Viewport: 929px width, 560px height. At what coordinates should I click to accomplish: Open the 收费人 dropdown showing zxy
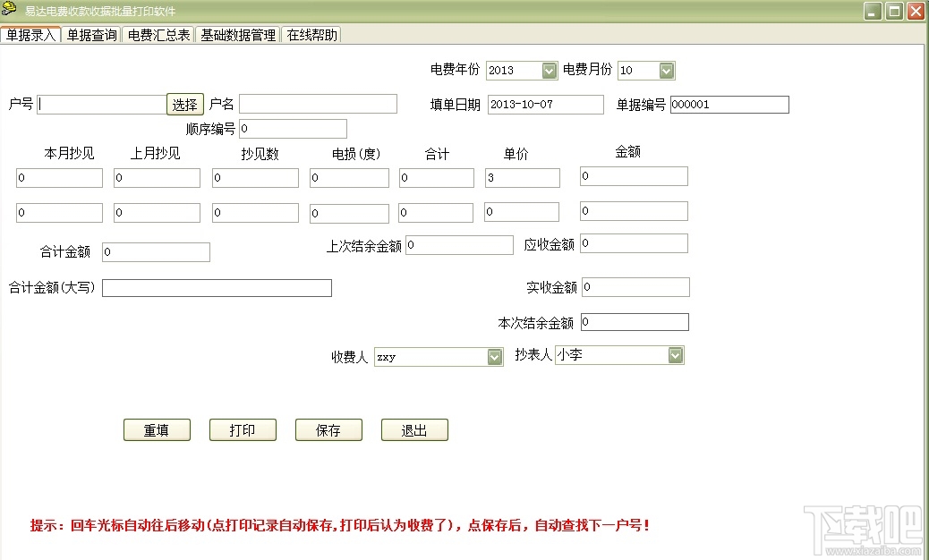[495, 357]
